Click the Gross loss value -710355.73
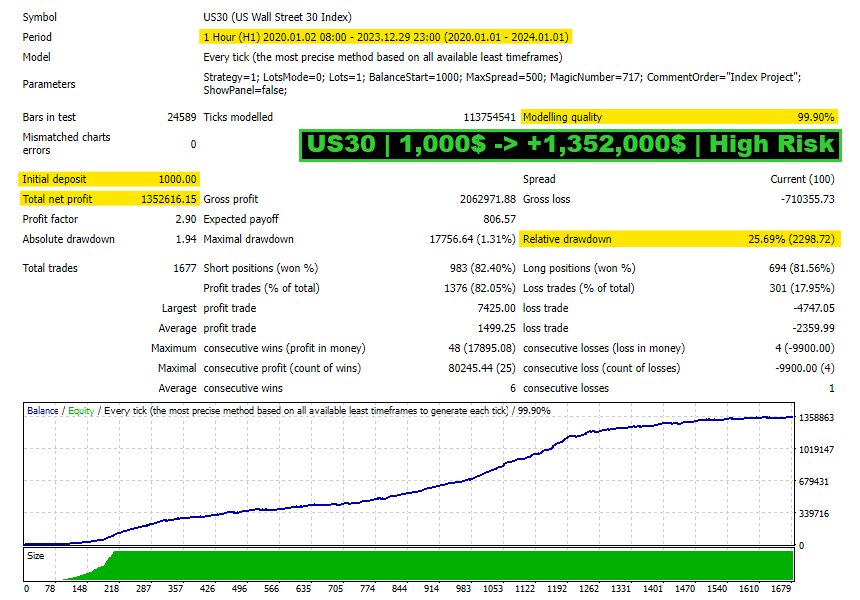860x600 pixels. 807,199
